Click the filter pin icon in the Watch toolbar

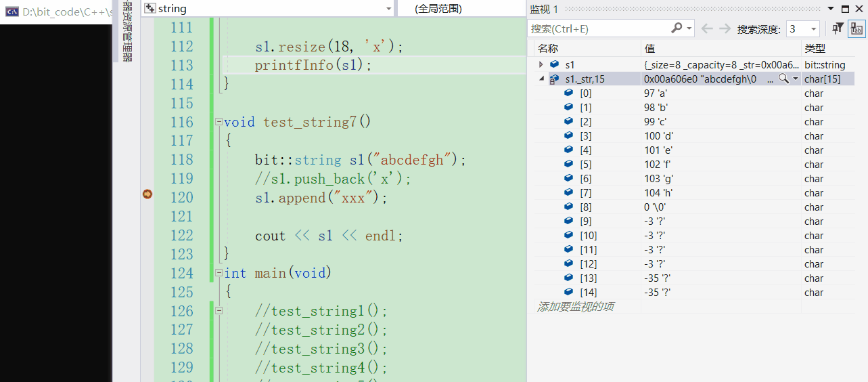tap(838, 28)
